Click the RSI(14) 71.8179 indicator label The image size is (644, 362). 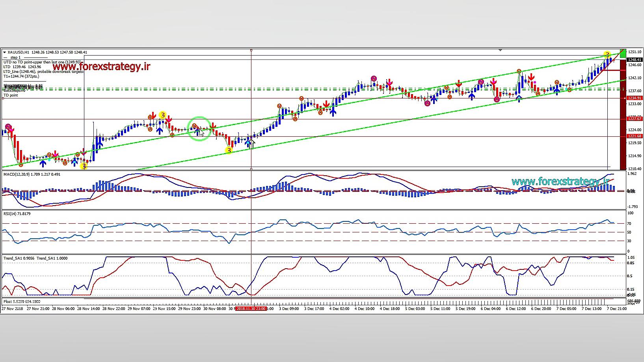[x=17, y=213]
